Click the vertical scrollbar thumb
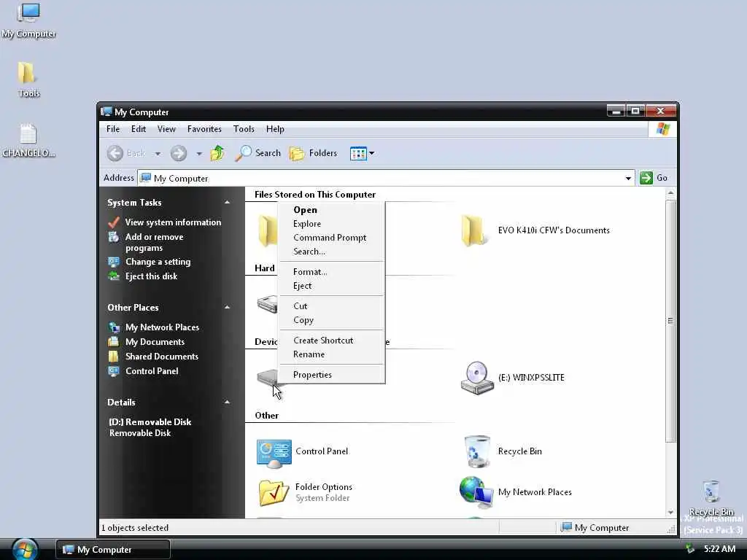 670,321
